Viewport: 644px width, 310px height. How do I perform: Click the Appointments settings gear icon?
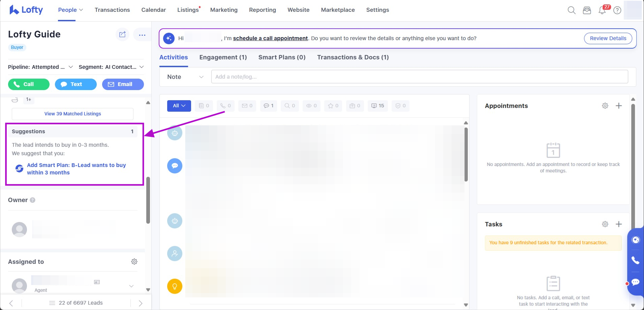pos(605,106)
